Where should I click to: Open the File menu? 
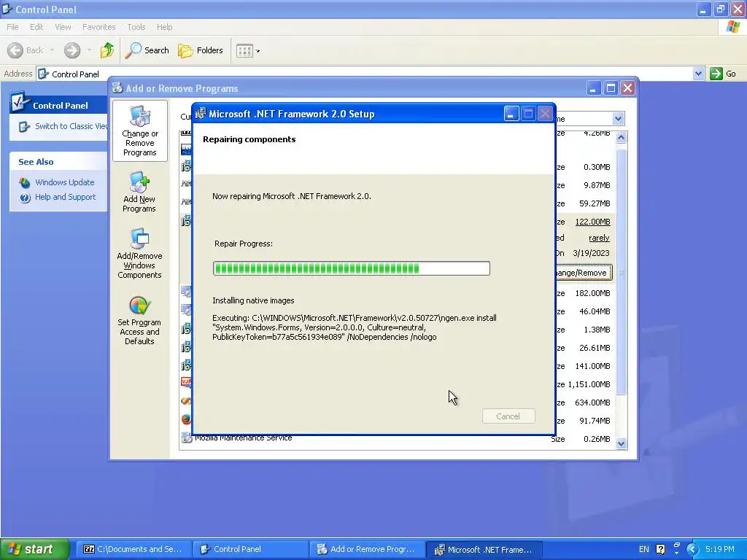(x=13, y=27)
